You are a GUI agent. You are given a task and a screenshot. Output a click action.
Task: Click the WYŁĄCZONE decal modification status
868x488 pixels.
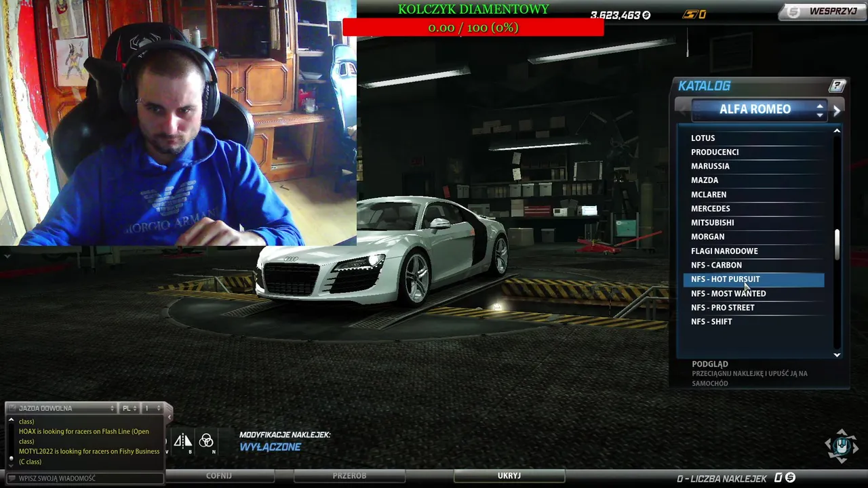pyautogui.click(x=270, y=447)
